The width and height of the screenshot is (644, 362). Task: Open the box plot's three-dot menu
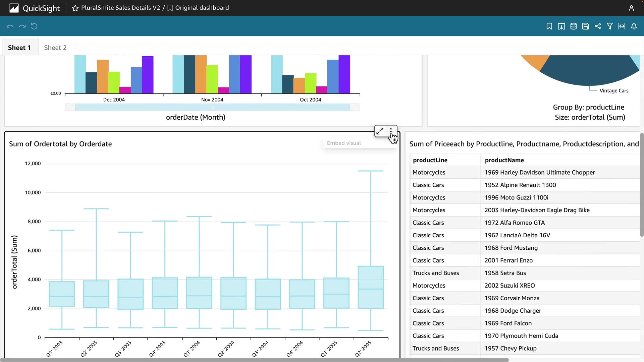(x=391, y=130)
